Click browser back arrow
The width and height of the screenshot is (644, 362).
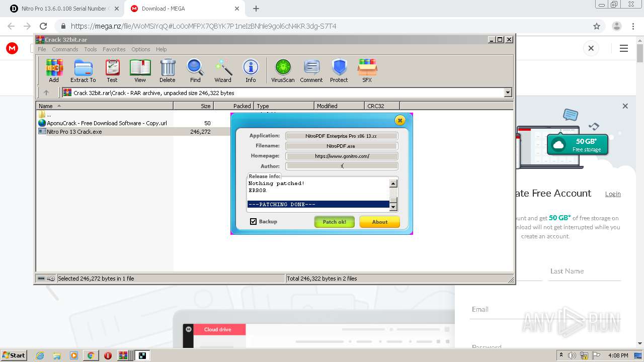11,26
